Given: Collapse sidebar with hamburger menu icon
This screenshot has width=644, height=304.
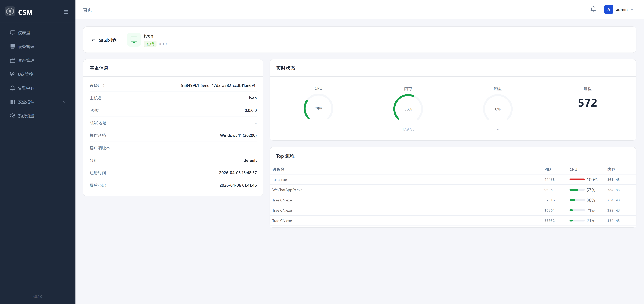Looking at the screenshot, I should pos(66,12).
